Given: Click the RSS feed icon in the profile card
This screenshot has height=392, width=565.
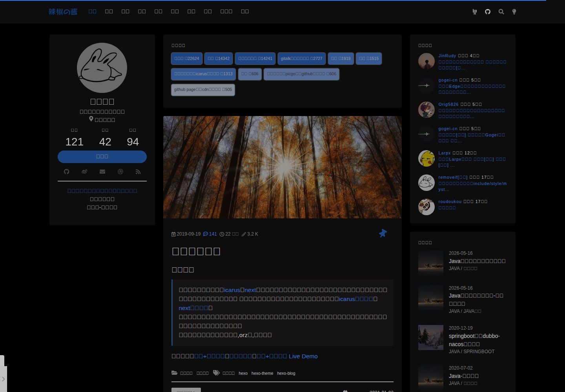Looking at the screenshot, I should (x=138, y=172).
